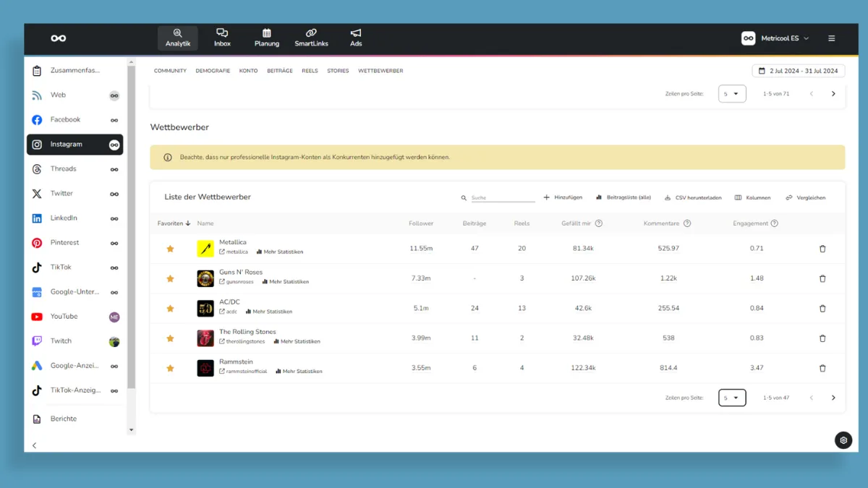Open Mehr Statistiken for Rammstein
868x488 pixels.
(299, 372)
